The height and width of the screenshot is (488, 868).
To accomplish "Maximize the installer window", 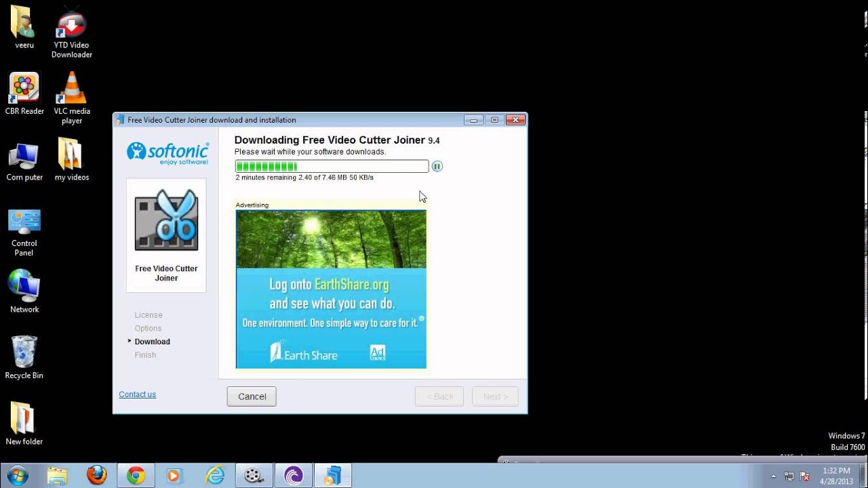I will tap(494, 120).
